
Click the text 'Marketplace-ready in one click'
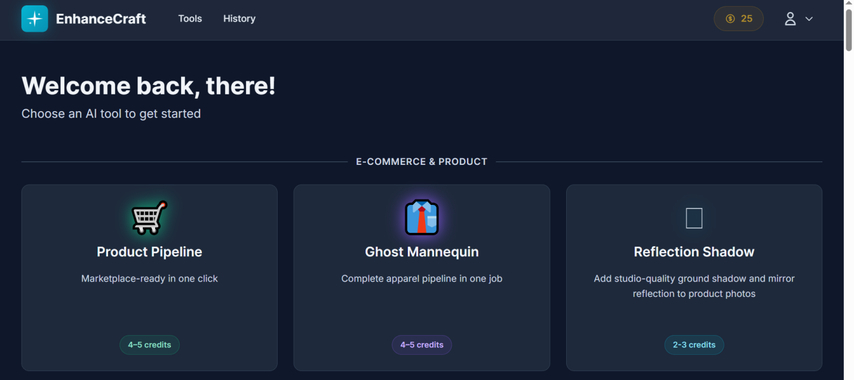(149, 279)
